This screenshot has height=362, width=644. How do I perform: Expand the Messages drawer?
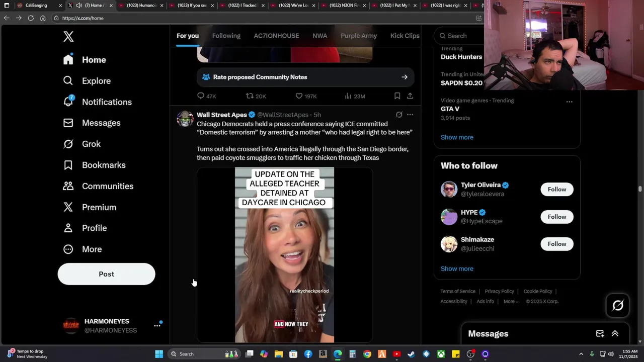click(615, 334)
